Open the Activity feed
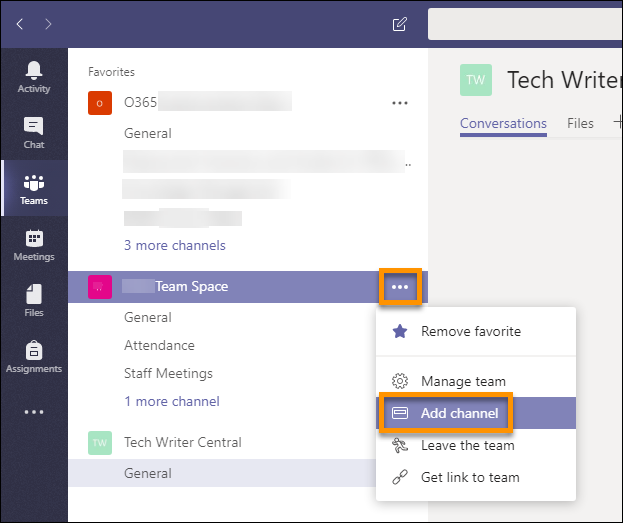 point(34,76)
